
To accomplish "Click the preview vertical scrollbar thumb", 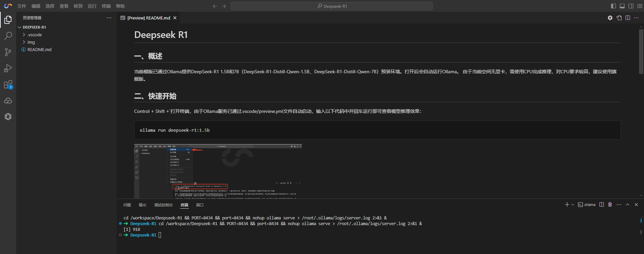I will pos(641,51).
